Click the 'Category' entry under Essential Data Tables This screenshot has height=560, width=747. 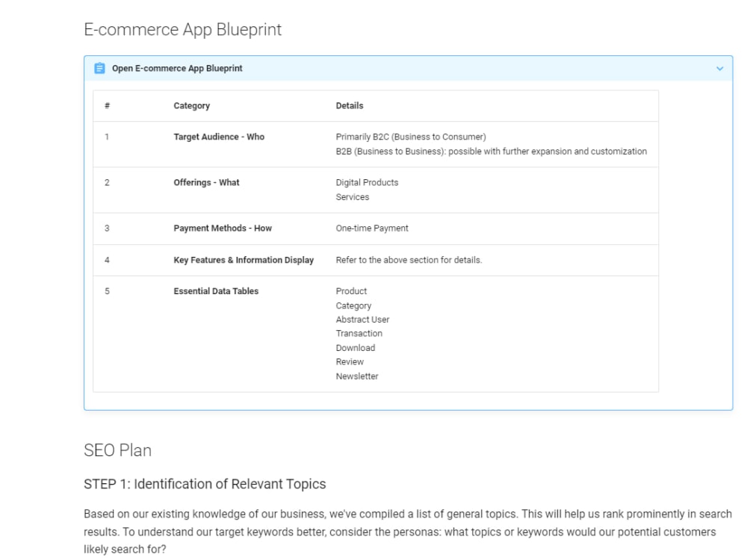tap(353, 305)
